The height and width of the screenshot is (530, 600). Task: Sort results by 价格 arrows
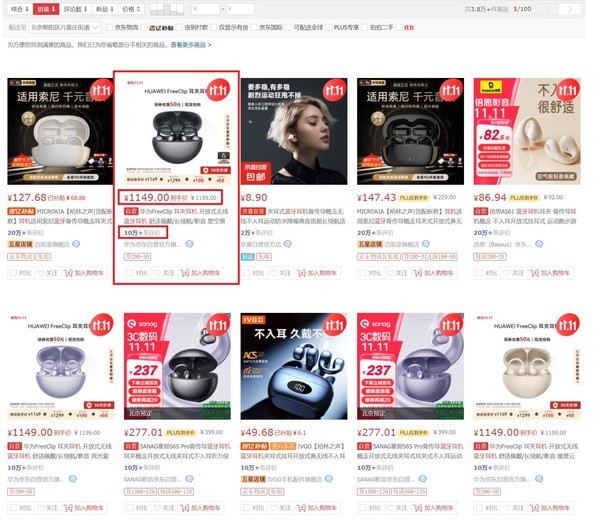(x=131, y=9)
